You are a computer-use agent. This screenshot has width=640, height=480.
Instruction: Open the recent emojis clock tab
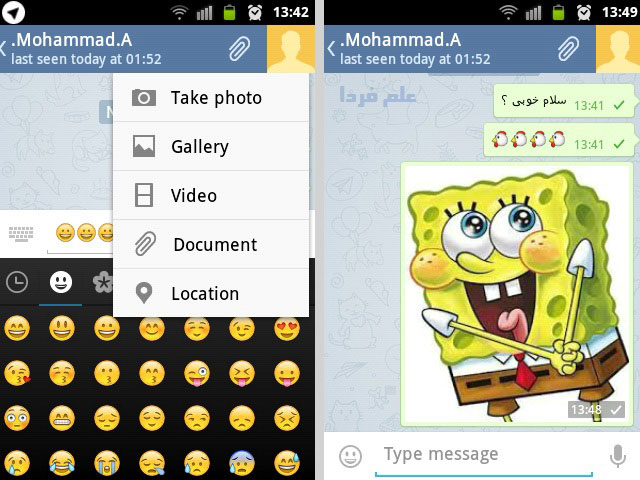(x=17, y=282)
